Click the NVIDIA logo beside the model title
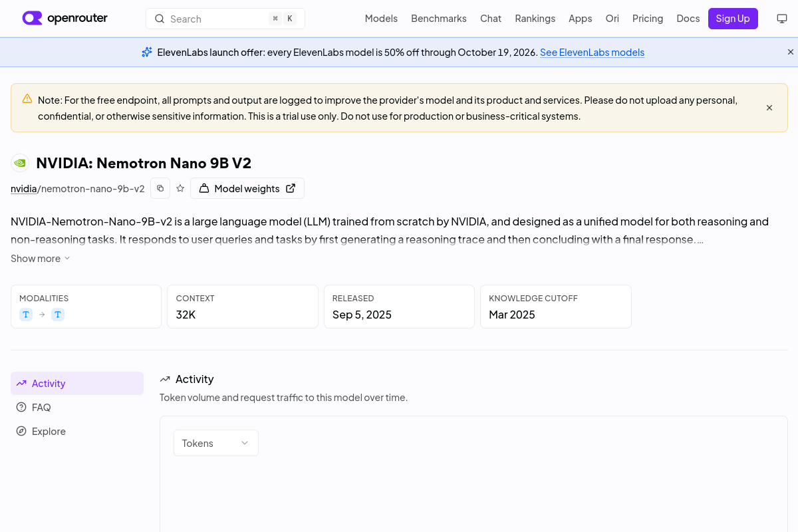Image resolution: width=798 pixels, height=532 pixels. tap(20, 163)
